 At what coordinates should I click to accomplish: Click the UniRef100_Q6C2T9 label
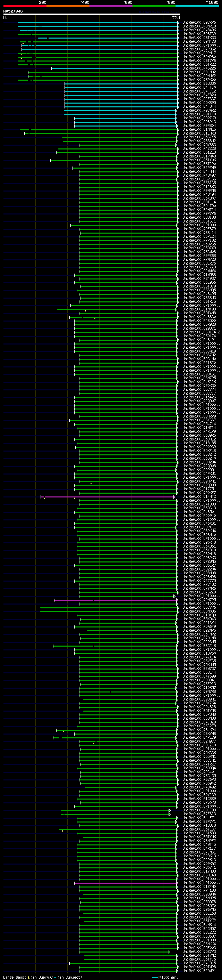pos(199,726)
